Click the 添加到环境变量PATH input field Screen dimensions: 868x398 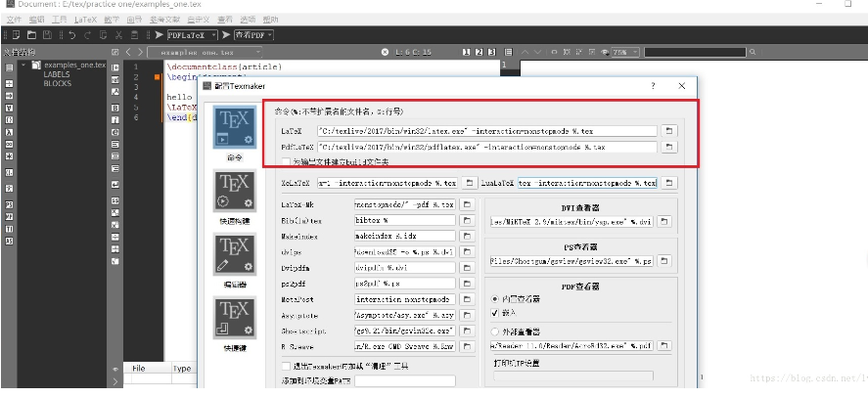[x=405, y=380]
